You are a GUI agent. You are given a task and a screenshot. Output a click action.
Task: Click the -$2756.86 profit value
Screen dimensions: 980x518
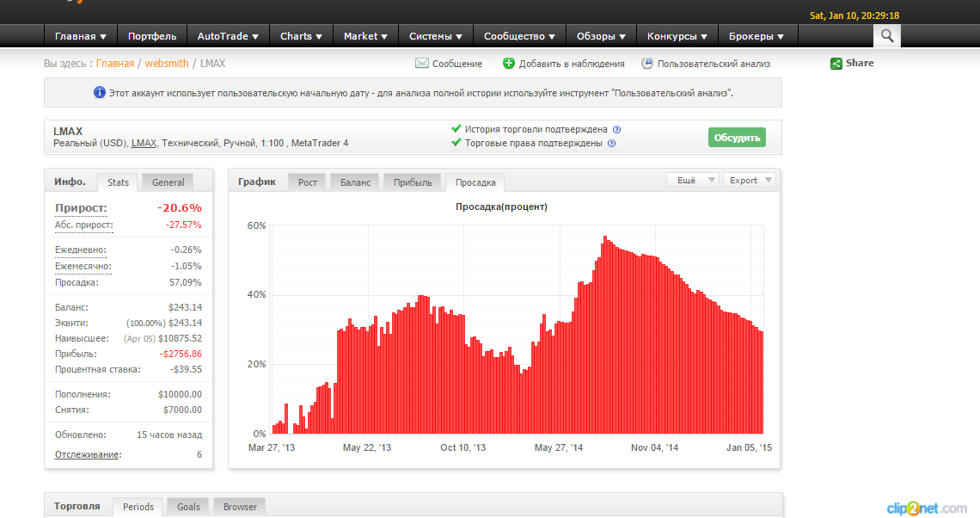pyautogui.click(x=181, y=354)
